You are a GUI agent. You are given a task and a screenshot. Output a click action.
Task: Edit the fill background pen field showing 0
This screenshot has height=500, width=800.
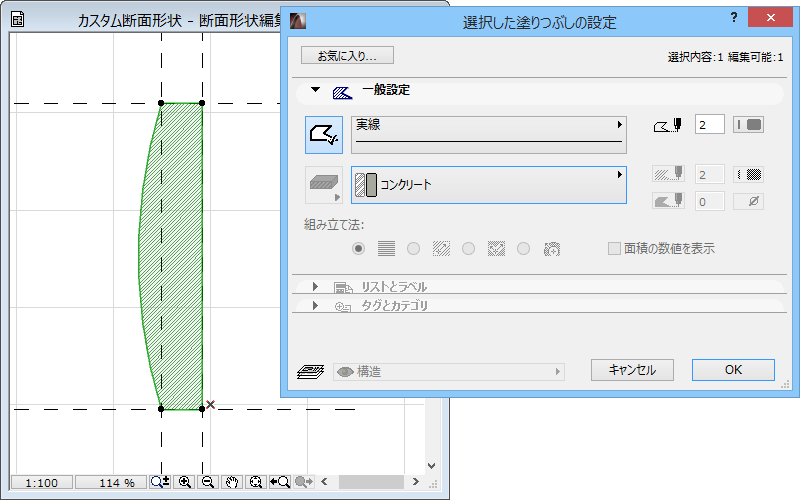click(709, 202)
